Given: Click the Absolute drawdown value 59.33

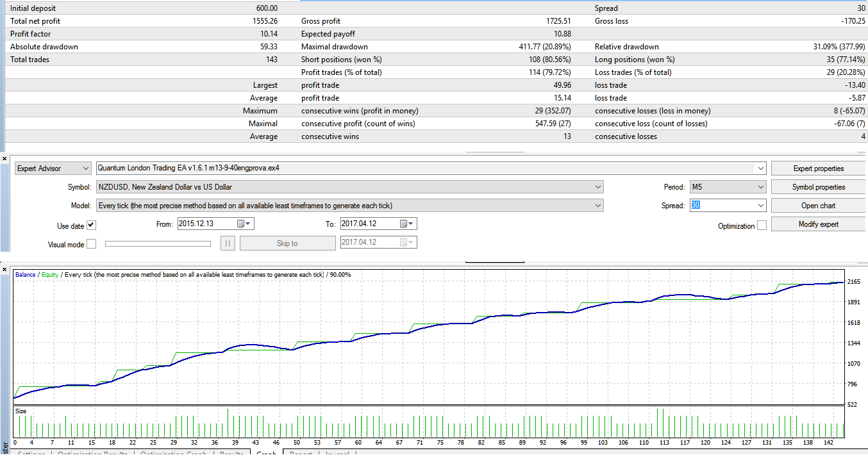Looking at the screenshot, I should point(269,47).
